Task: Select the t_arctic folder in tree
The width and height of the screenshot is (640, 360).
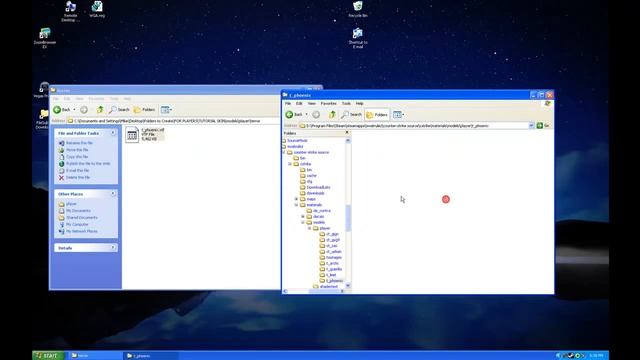Action: pos(332,263)
